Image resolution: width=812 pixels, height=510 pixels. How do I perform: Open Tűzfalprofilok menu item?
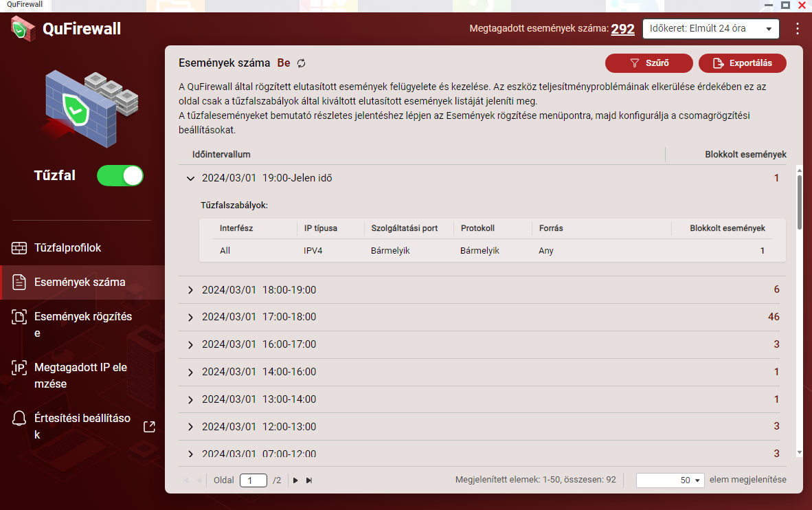pos(83,247)
